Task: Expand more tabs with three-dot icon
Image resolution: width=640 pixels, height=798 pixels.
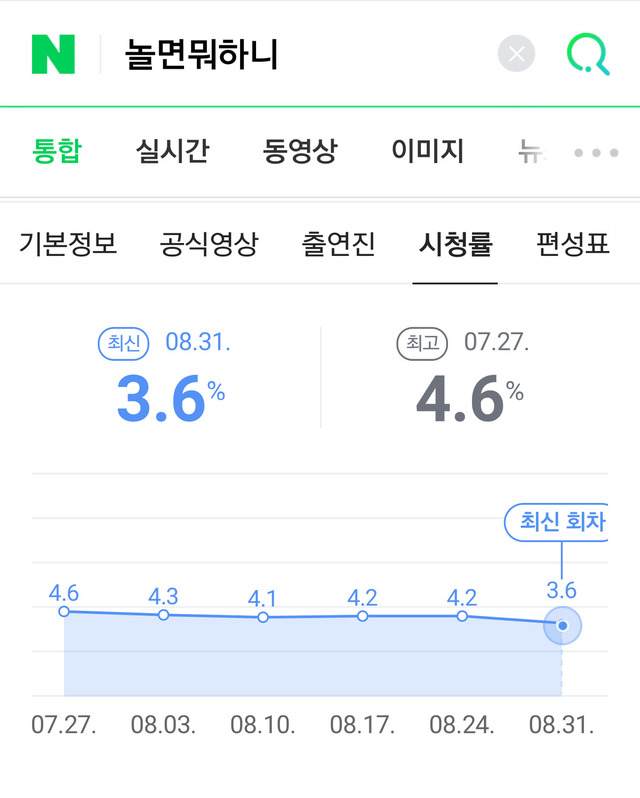Action: tap(597, 153)
